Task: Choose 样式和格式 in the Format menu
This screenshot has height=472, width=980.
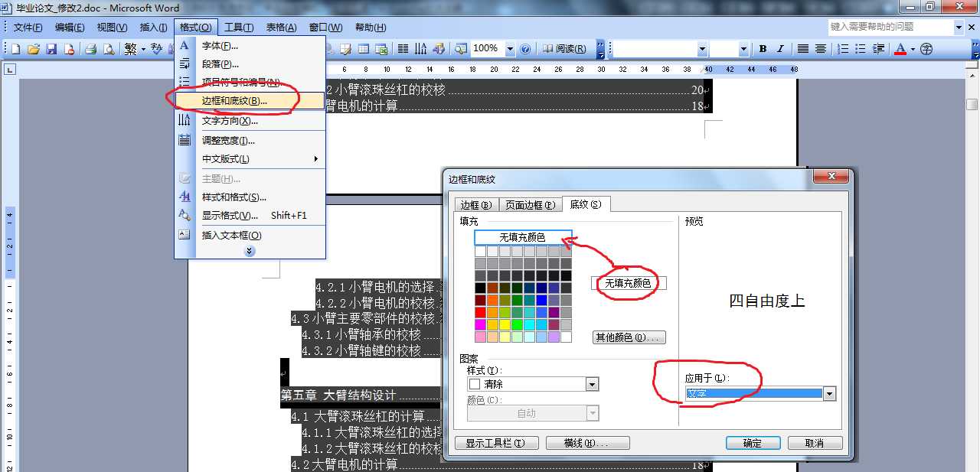Action: tap(250, 197)
